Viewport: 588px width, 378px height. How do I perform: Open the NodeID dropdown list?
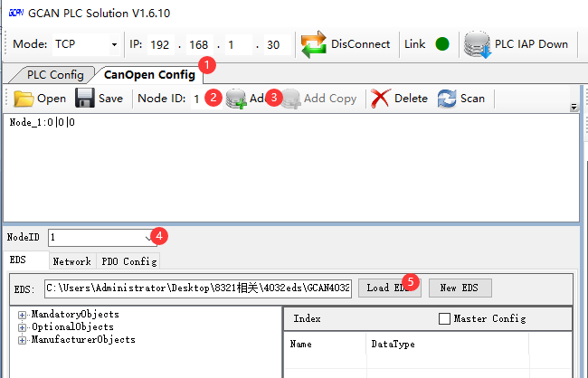pyautogui.click(x=149, y=237)
